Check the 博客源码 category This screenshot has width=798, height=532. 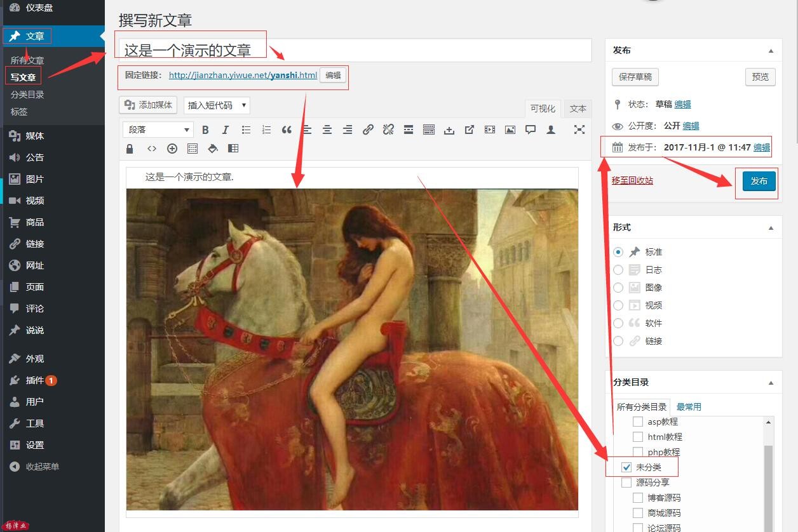(638, 498)
